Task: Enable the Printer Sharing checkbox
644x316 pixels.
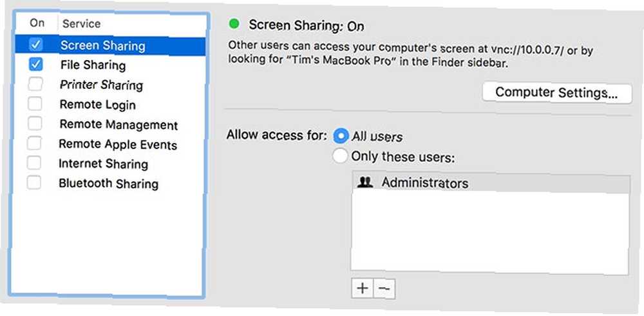Action: (35, 84)
